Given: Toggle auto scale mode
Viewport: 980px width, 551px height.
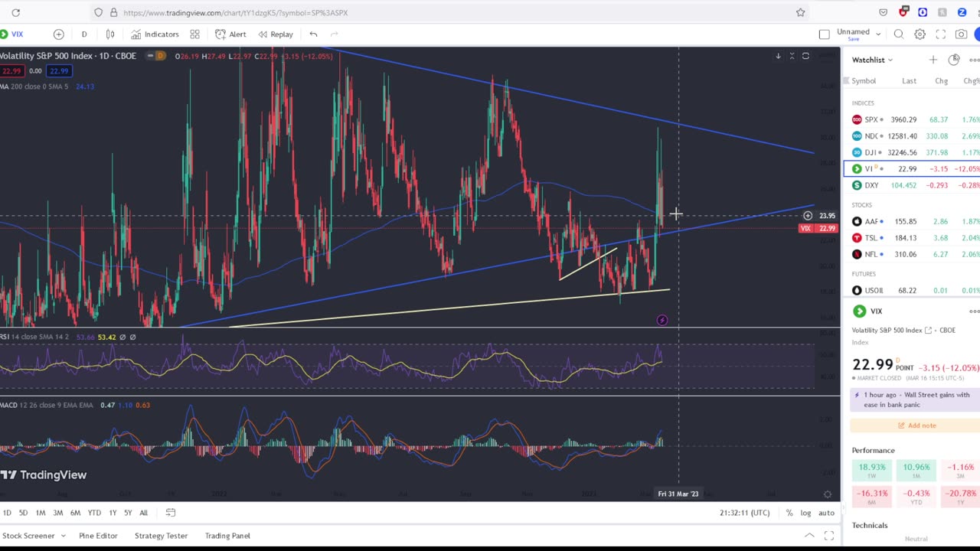Looking at the screenshot, I should (x=826, y=513).
